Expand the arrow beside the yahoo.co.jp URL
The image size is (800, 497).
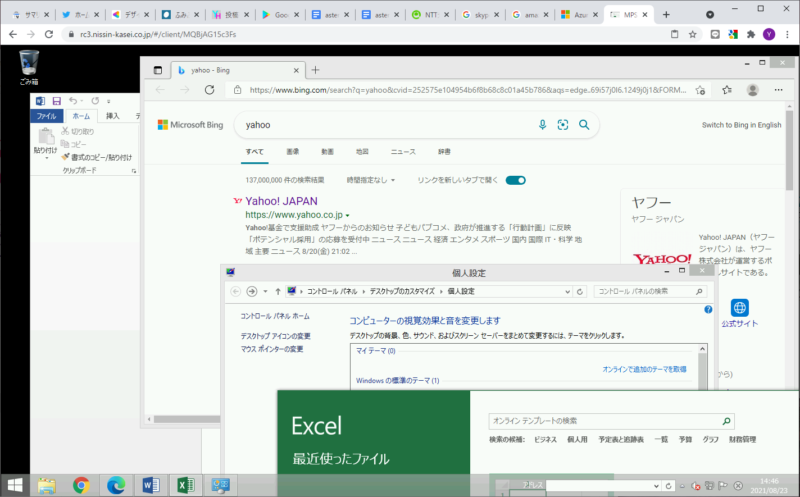click(347, 215)
